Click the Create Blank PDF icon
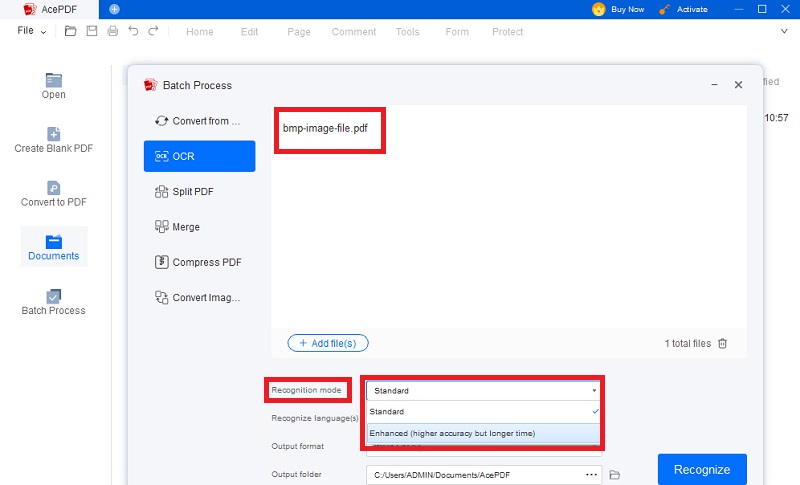This screenshot has height=485, width=800. tap(54, 134)
